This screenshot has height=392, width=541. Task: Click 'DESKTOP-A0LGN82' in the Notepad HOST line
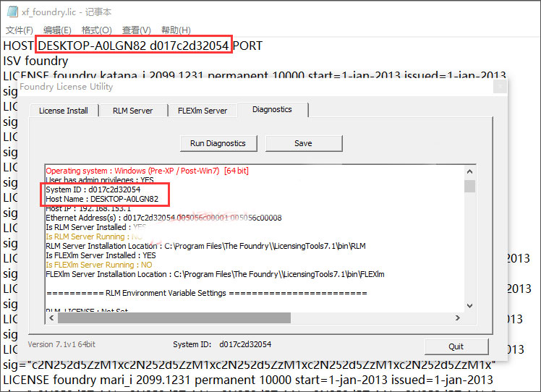tap(92, 46)
